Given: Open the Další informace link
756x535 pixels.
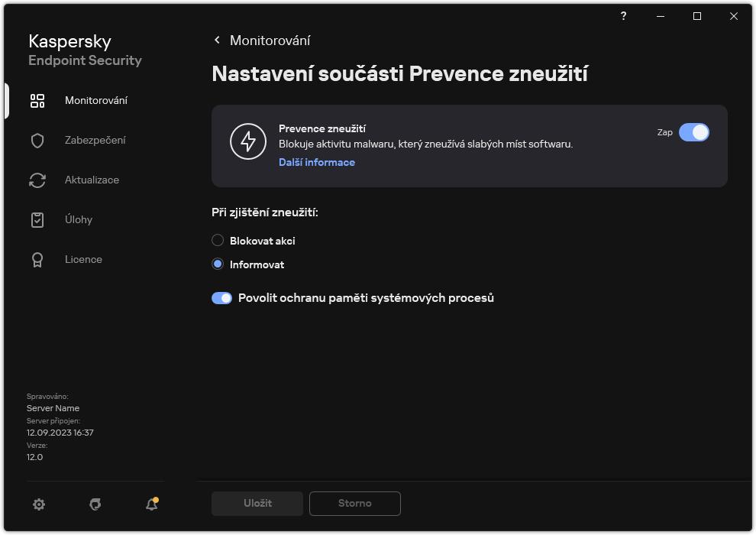Looking at the screenshot, I should (316, 162).
